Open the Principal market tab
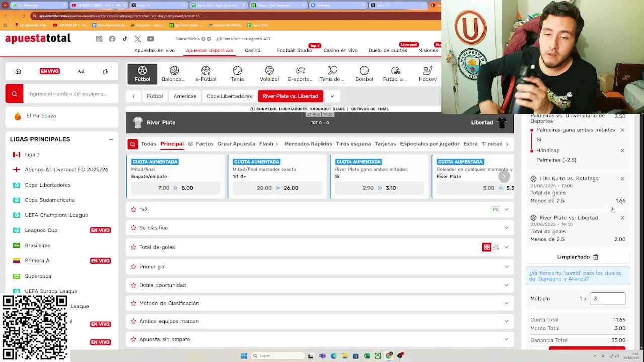The height and width of the screenshot is (362, 644). tap(172, 144)
